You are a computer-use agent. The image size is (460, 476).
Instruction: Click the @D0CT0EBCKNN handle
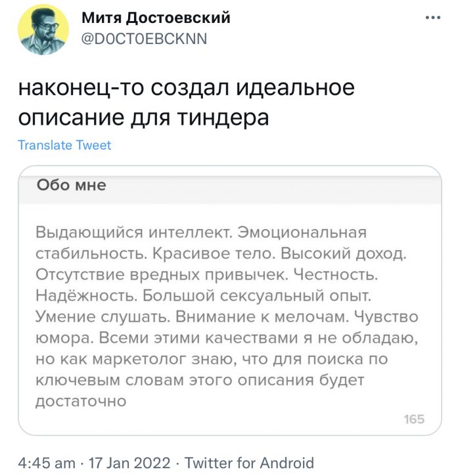[x=144, y=39]
